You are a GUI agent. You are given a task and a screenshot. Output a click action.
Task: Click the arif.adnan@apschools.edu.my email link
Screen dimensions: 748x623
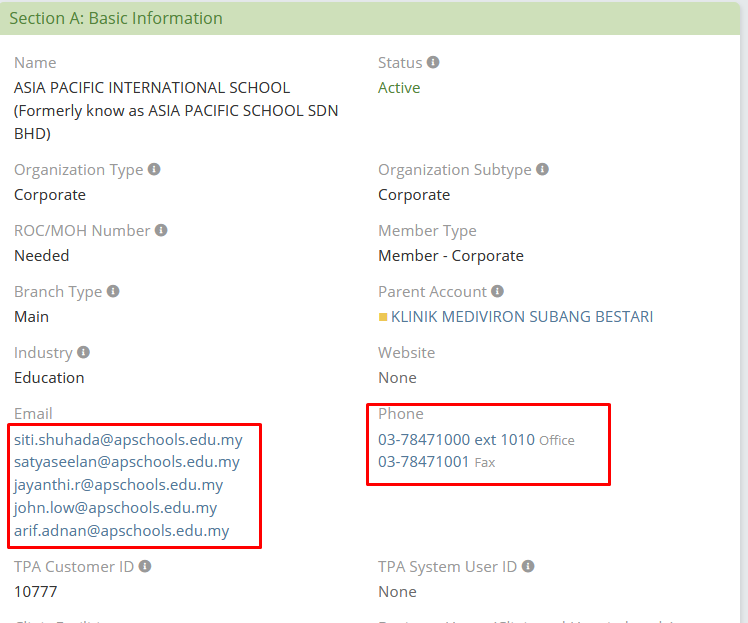click(x=122, y=530)
